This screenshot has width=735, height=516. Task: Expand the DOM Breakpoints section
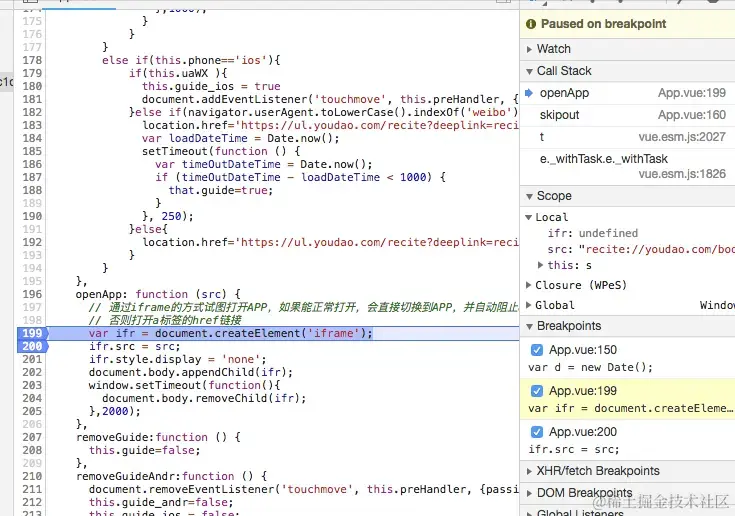point(529,493)
